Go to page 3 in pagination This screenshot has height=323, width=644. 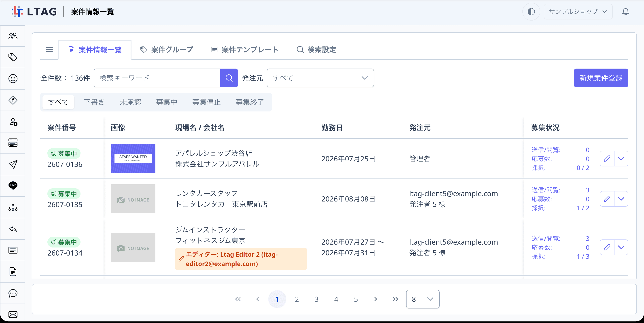pyautogui.click(x=316, y=299)
